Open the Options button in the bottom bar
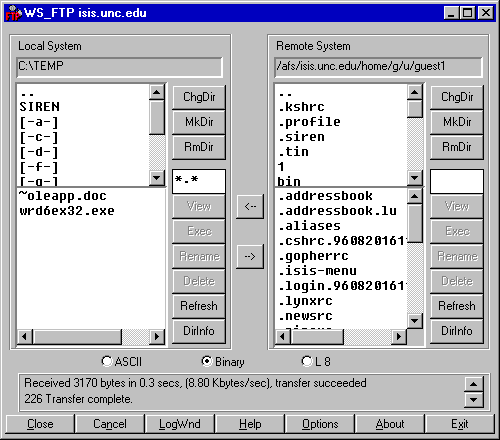 coord(320,424)
